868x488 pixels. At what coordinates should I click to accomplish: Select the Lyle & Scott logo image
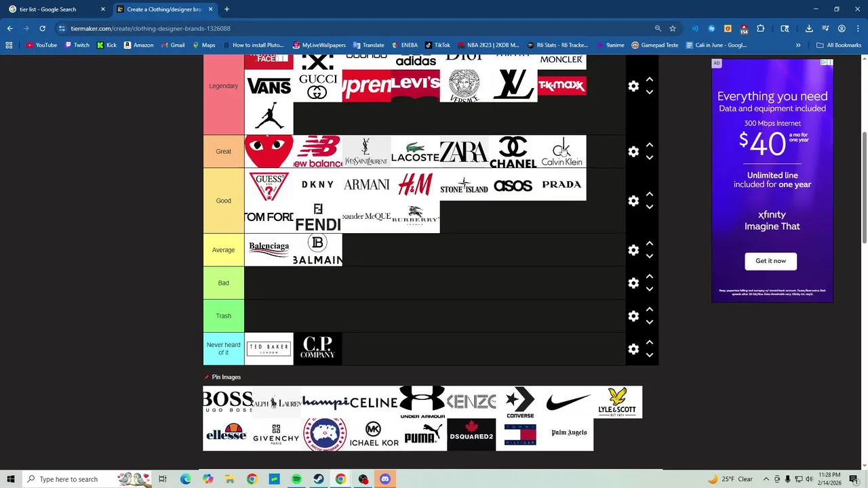[x=618, y=403]
